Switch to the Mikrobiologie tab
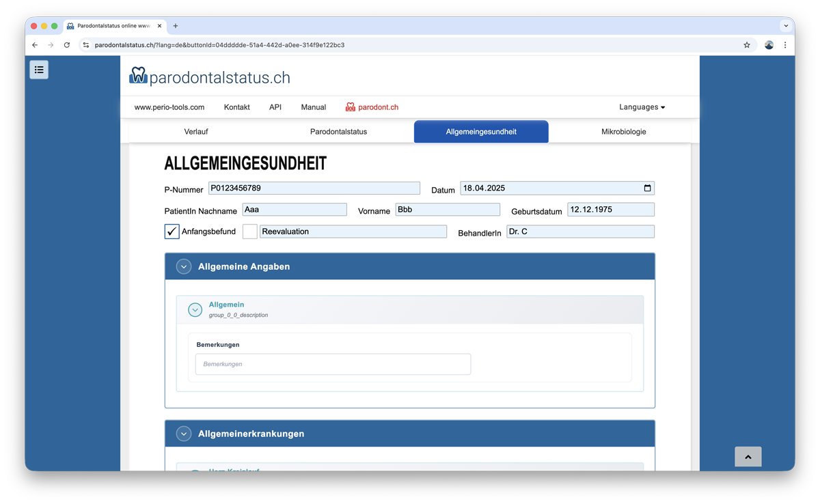This screenshot has width=820, height=504. 623,132
